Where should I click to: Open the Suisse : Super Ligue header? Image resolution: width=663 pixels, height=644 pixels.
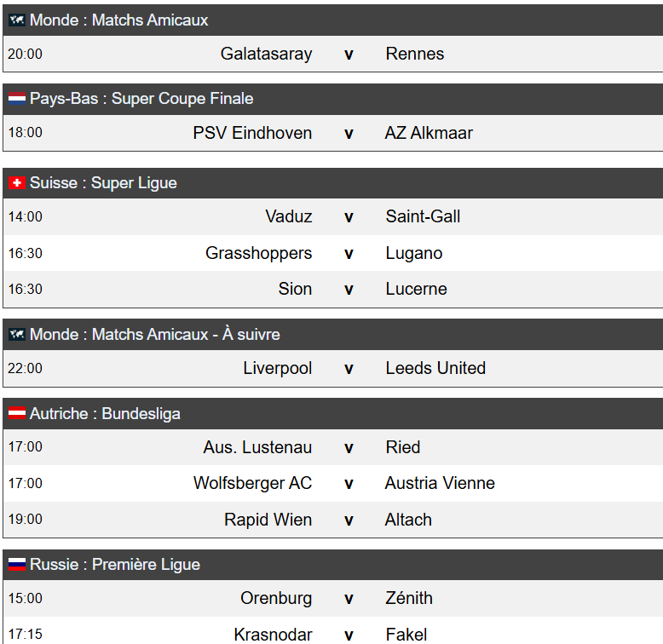[332, 183]
